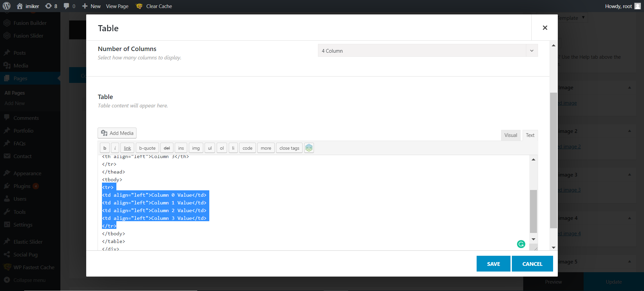The height and width of the screenshot is (291, 644).
Task: Click the close tags button
Action: 289,148
